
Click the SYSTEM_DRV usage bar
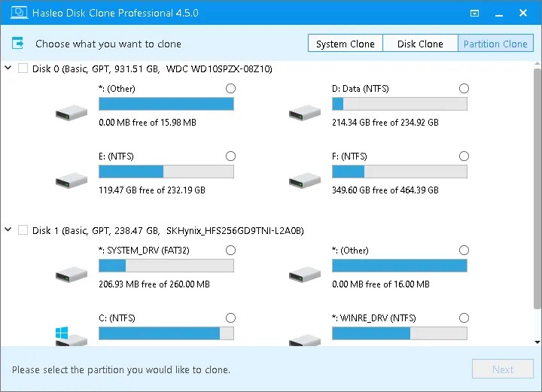(x=166, y=266)
